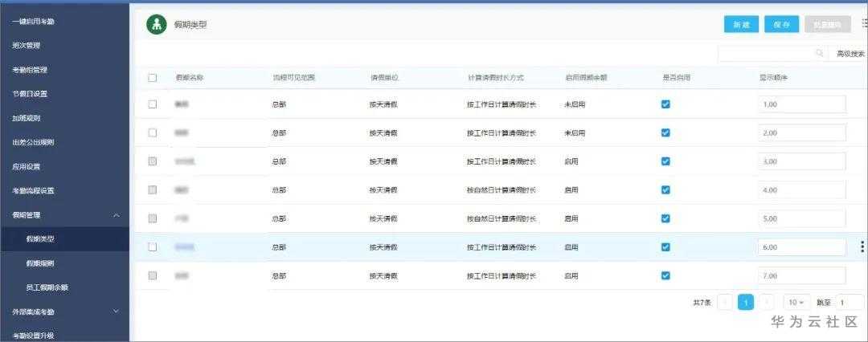This screenshot has width=868, height=342.
Task: Click the 请假单位 column header
Action: [383, 78]
